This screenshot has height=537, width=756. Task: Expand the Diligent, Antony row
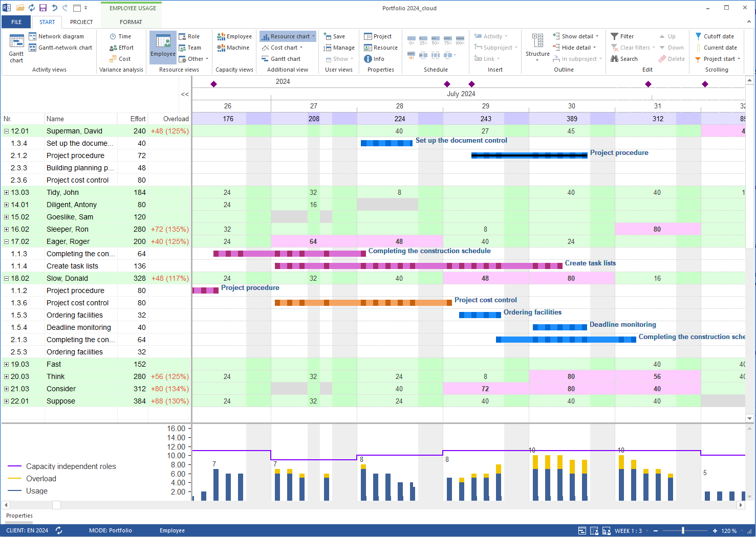[7, 205]
